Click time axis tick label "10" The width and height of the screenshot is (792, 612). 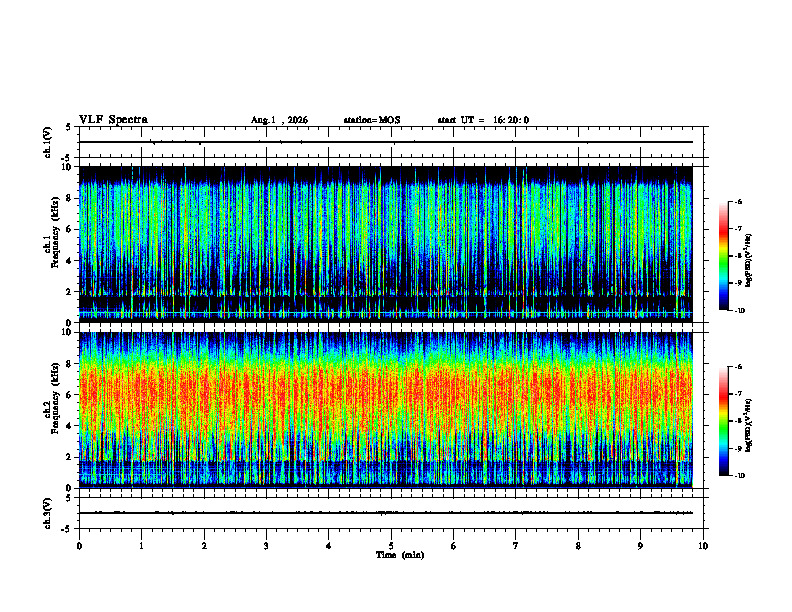[x=703, y=546]
